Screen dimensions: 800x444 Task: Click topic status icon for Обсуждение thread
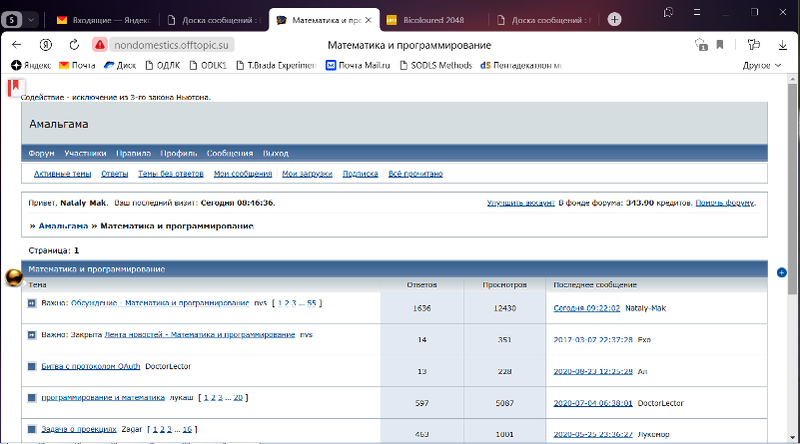(x=32, y=303)
